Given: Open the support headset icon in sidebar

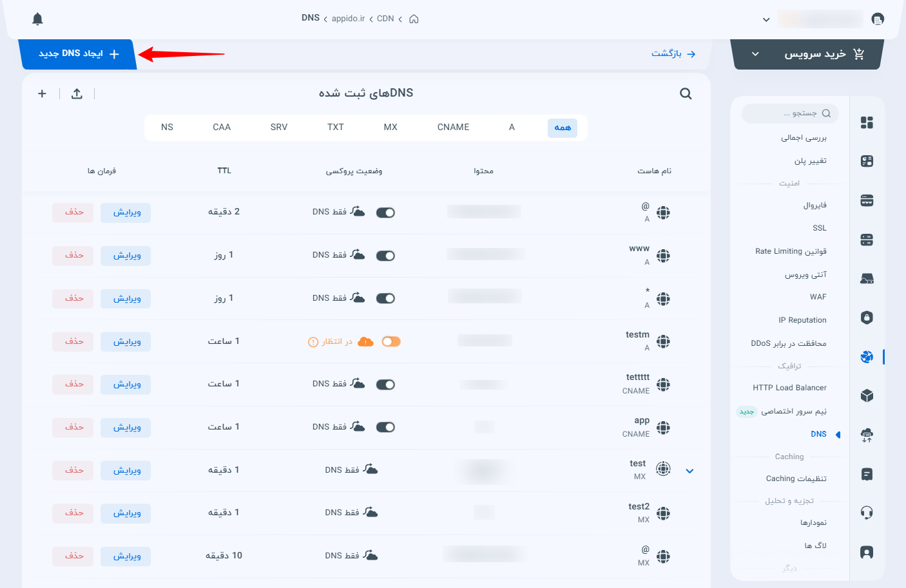Looking at the screenshot, I should pyautogui.click(x=867, y=513).
